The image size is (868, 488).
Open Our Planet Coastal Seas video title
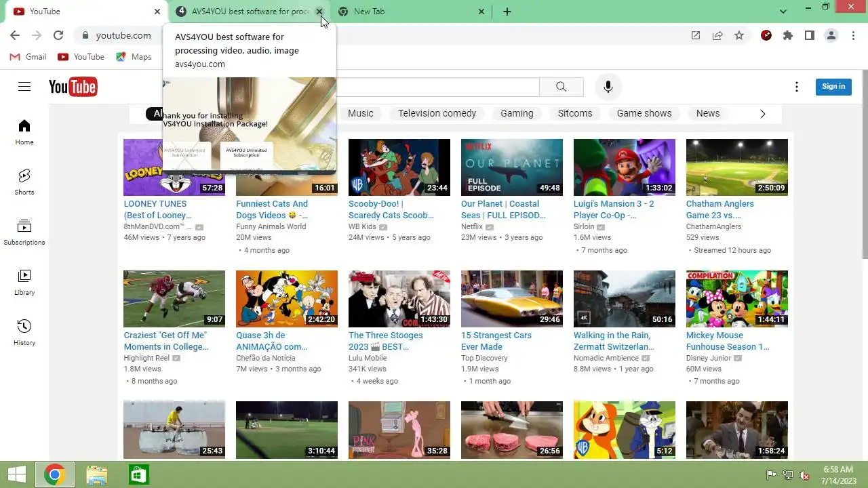pos(503,209)
